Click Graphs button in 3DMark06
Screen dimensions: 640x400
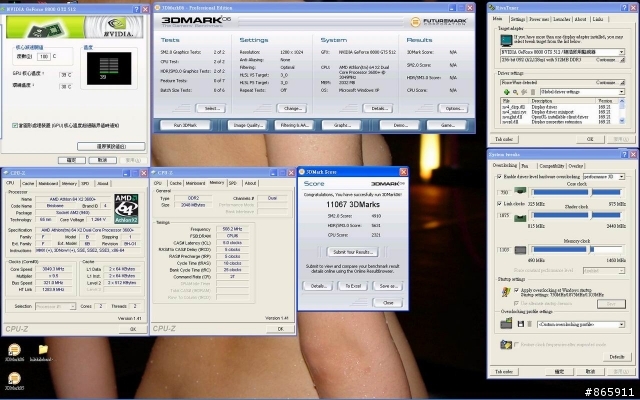pyautogui.click(x=342, y=125)
